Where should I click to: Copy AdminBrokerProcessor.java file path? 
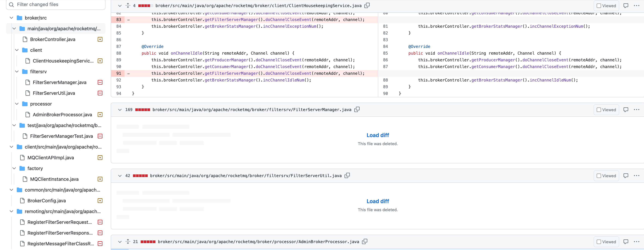(365, 241)
